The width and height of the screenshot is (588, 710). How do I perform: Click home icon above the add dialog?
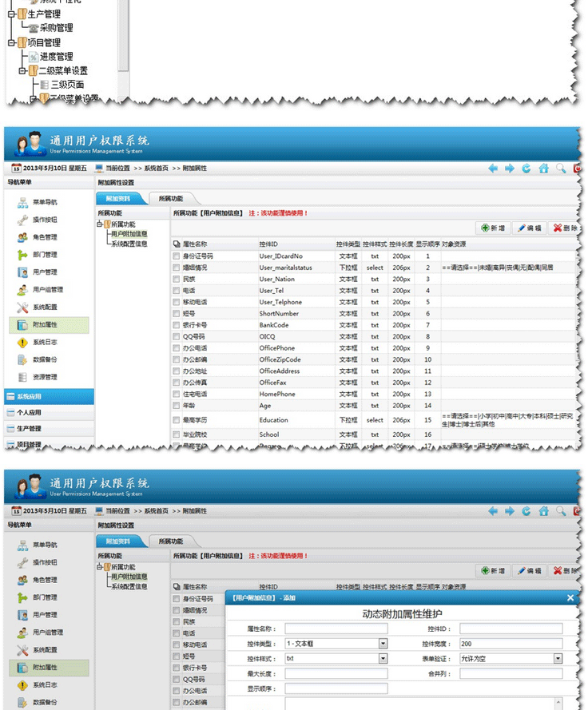(543, 511)
